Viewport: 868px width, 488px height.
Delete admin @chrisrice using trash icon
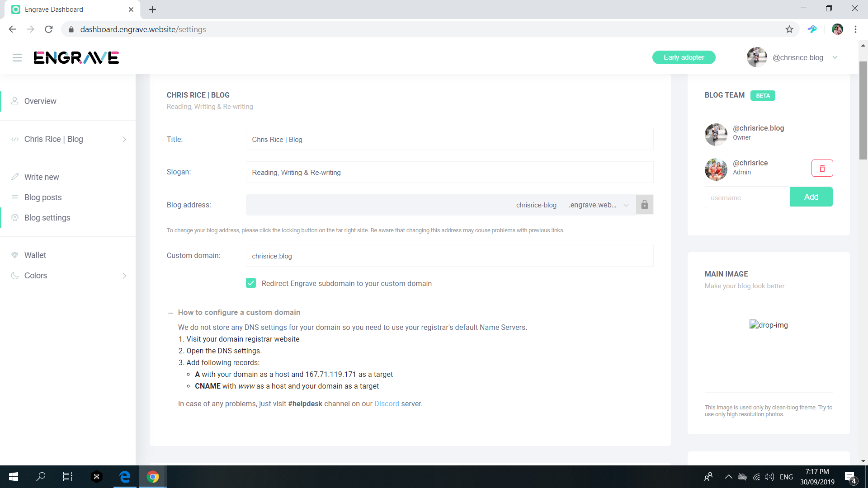point(822,168)
